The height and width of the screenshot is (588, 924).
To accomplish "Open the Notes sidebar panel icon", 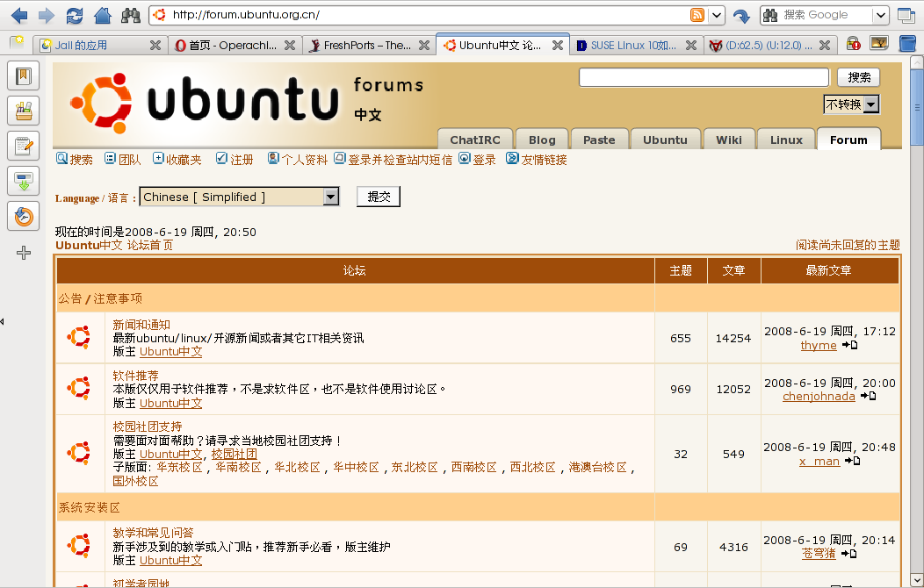I will [24, 146].
